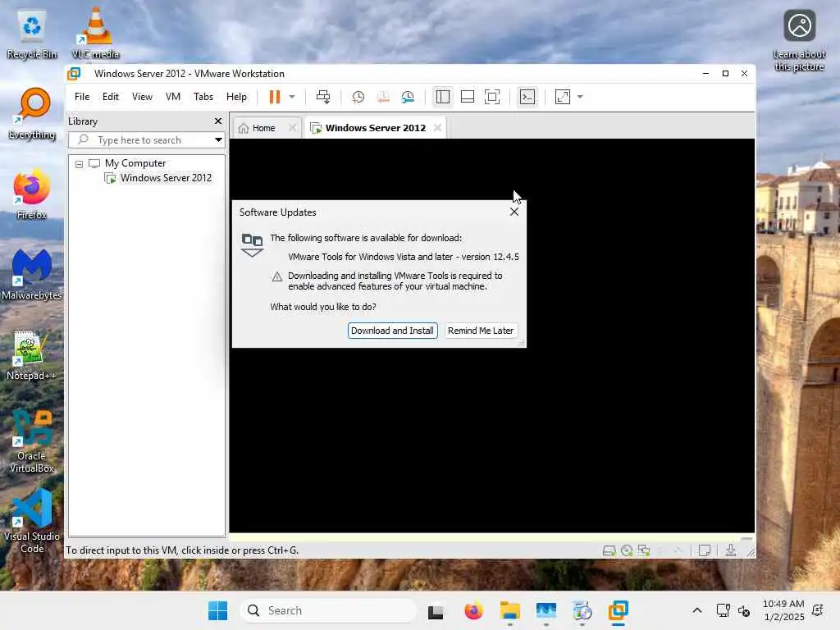Viewport: 840px width, 630px height.
Task: Open the File menu
Action: point(82,97)
